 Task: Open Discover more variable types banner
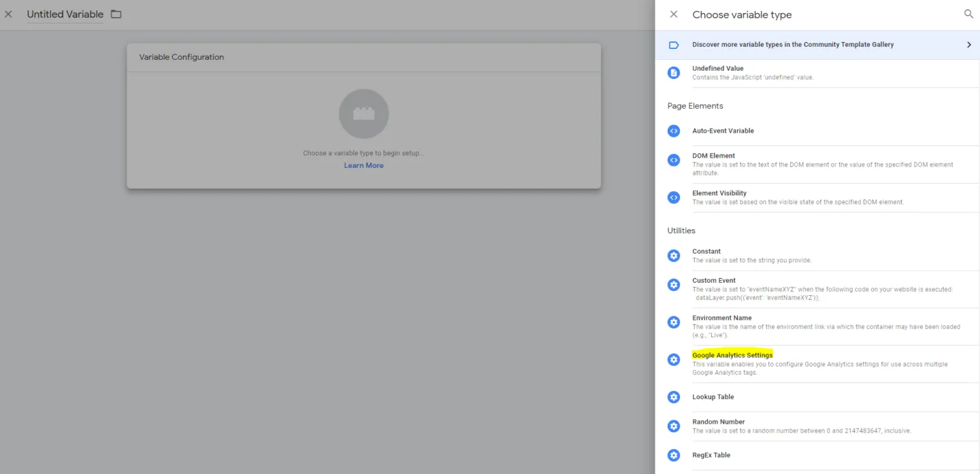[x=817, y=45]
